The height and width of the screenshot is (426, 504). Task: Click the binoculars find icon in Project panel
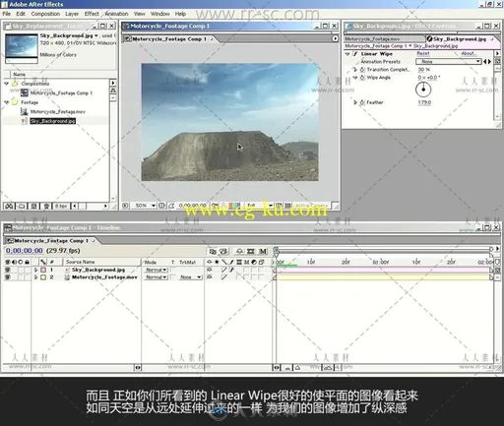pos(9,206)
